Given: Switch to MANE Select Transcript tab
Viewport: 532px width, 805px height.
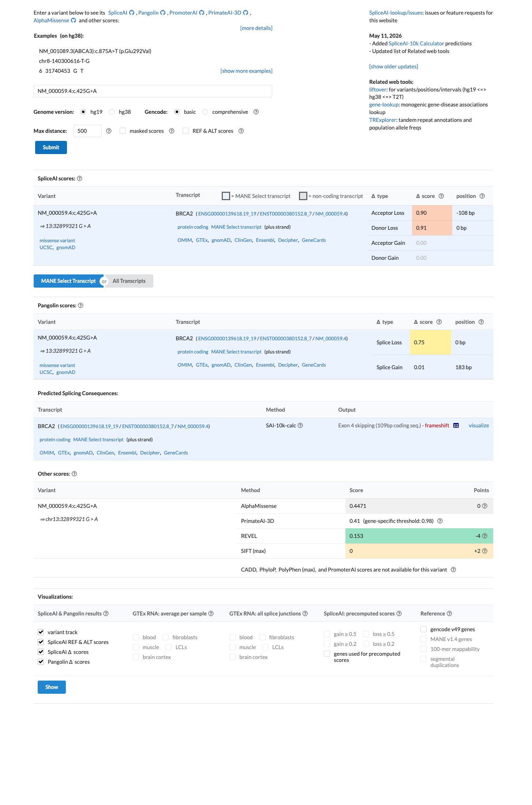Looking at the screenshot, I should click(68, 281).
